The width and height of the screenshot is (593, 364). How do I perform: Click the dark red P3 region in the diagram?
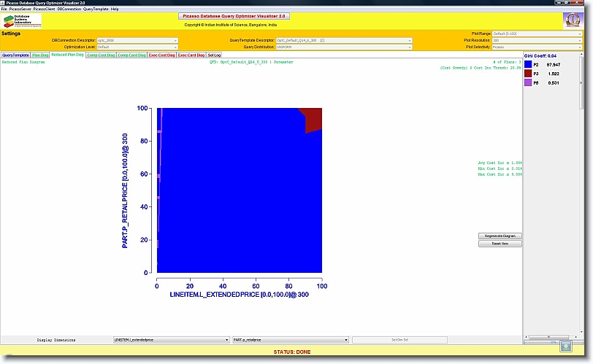312,117
